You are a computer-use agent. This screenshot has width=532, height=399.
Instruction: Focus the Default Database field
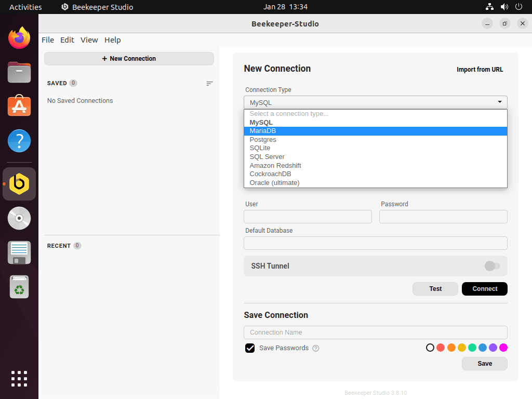375,243
